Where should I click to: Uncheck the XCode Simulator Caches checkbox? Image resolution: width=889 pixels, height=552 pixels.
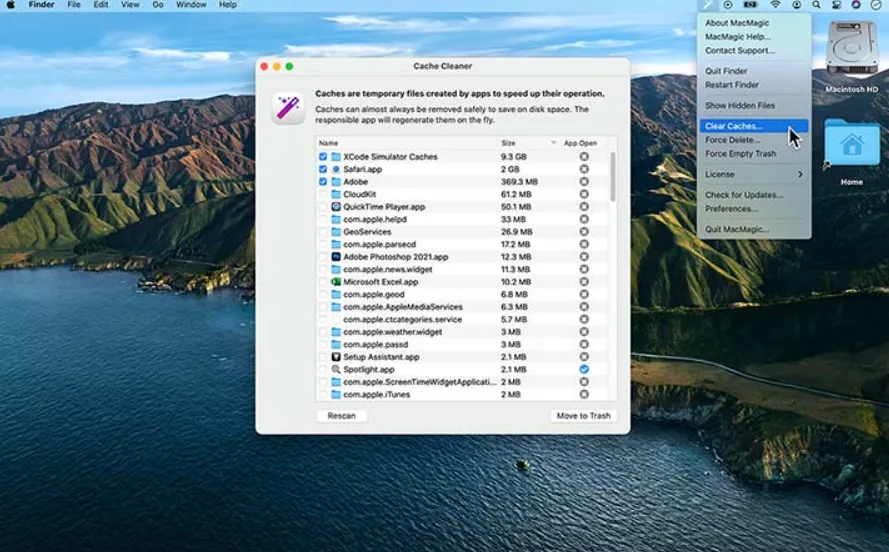(x=323, y=156)
